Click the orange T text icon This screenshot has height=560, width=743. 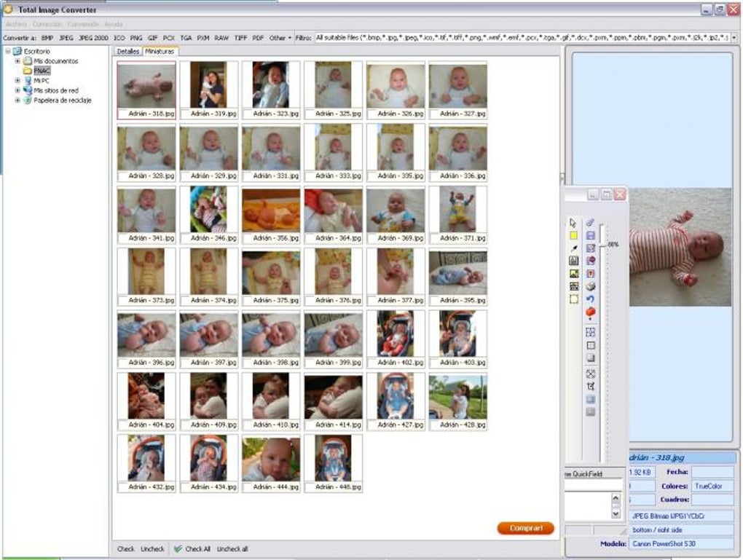coord(590,273)
